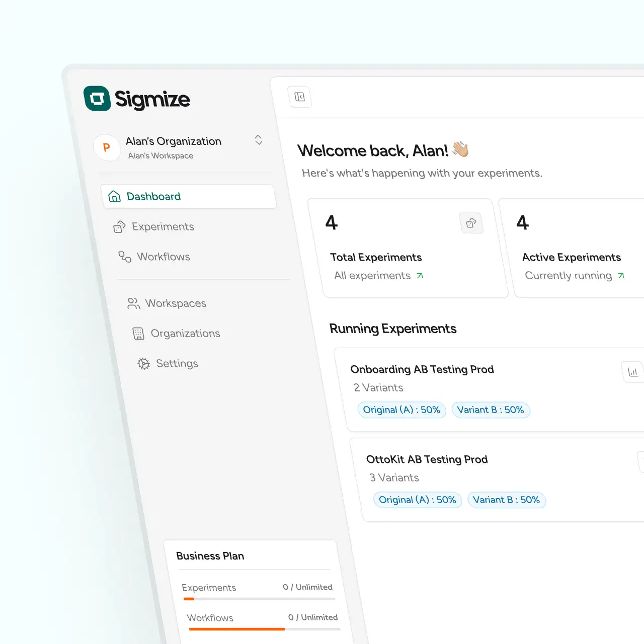Expand the Alan's Organization switcher chevrons

point(259,140)
